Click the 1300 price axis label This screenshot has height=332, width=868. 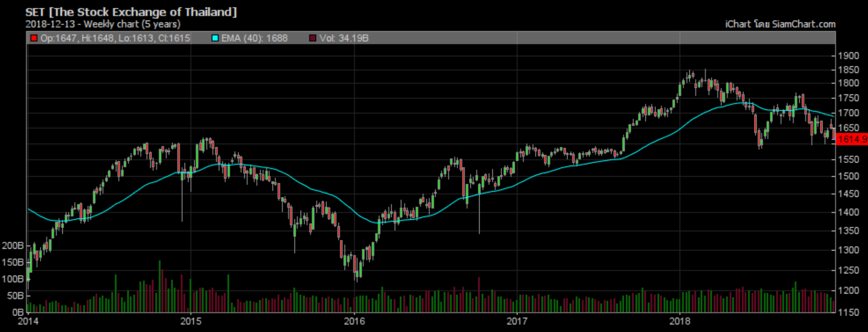click(848, 250)
